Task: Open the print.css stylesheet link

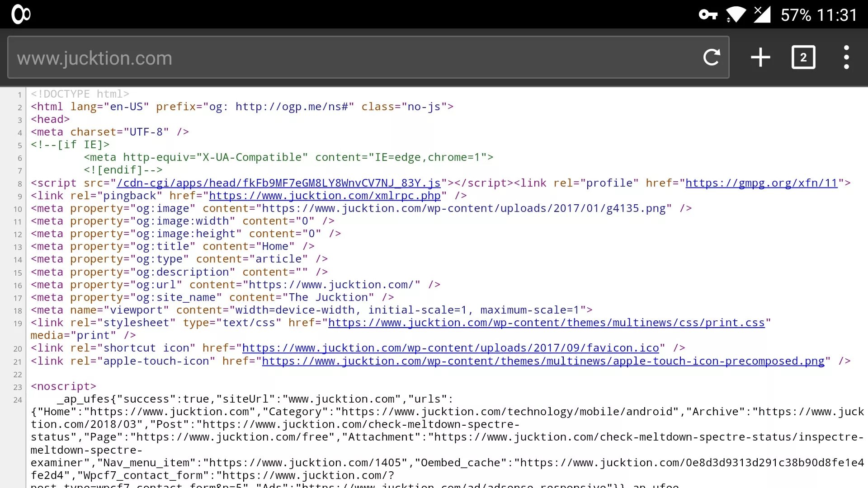Action: pyautogui.click(x=546, y=323)
